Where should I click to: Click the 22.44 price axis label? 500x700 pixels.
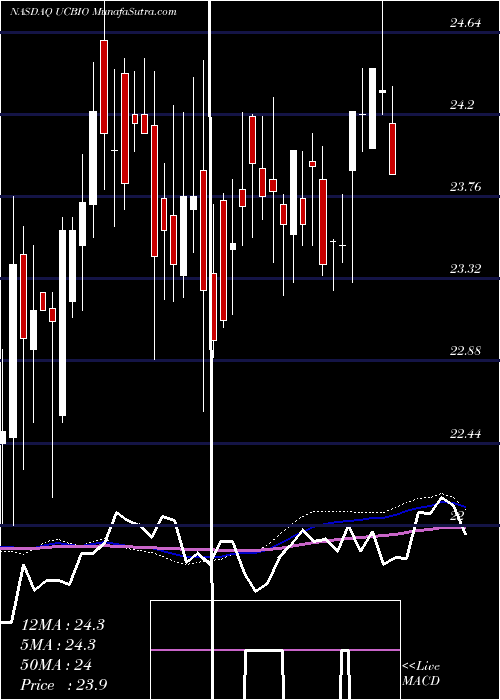pos(466,433)
